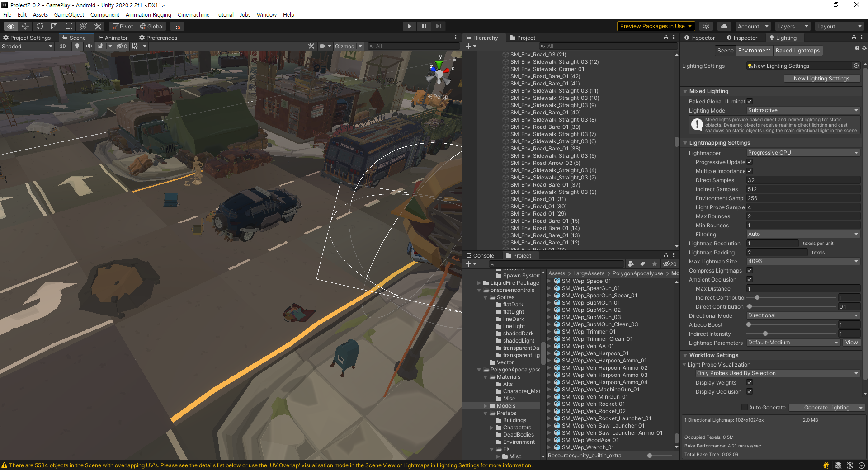Screen dimensions: 868x470
Task: Enable the Auto Generate lighting checkbox
Action: tap(745, 407)
